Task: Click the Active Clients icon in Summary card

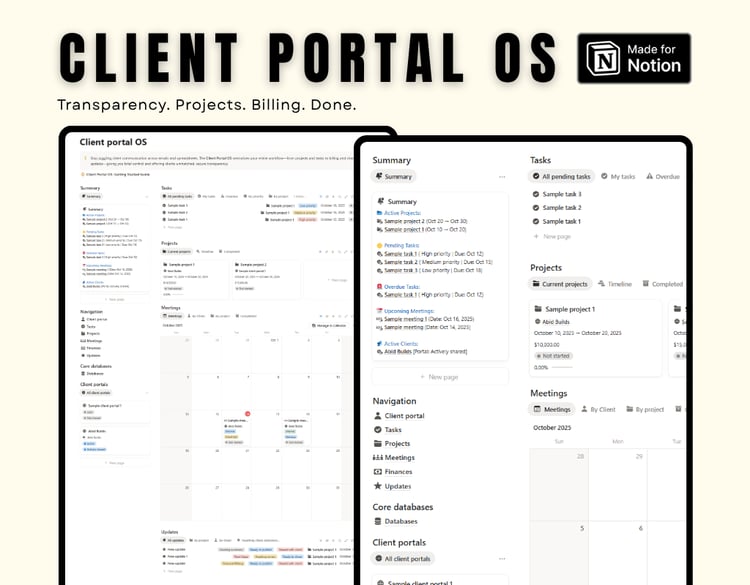Action: click(379, 343)
